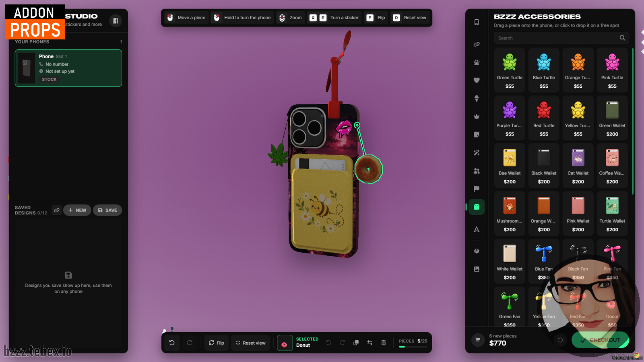The width and height of the screenshot is (644, 362).
Task: Select the green leaf charm on phone
Action: tap(278, 155)
